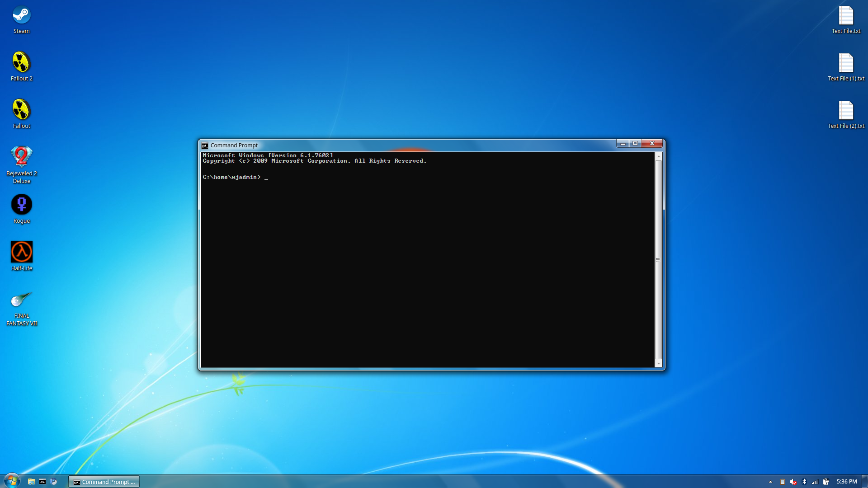Select the FINAL FANTASY VII icon
This screenshot has height=488, width=868.
pyautogui.click(x=21, y=300)
